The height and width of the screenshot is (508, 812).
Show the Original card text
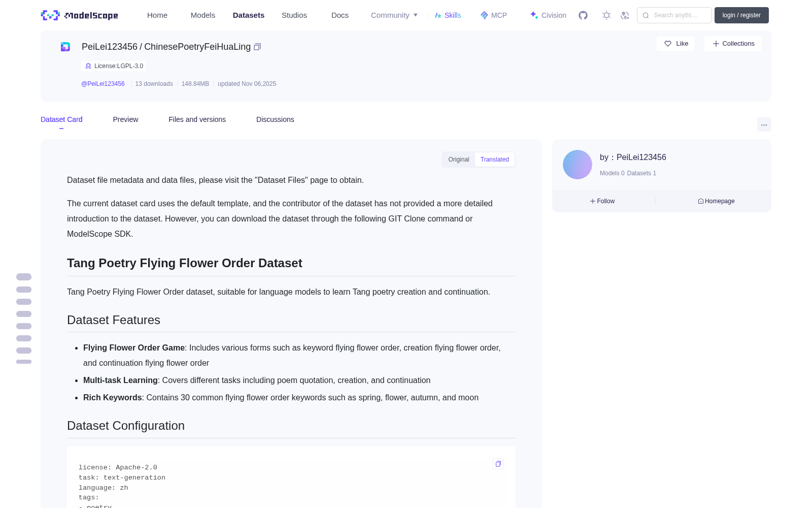tap(459, 160)
